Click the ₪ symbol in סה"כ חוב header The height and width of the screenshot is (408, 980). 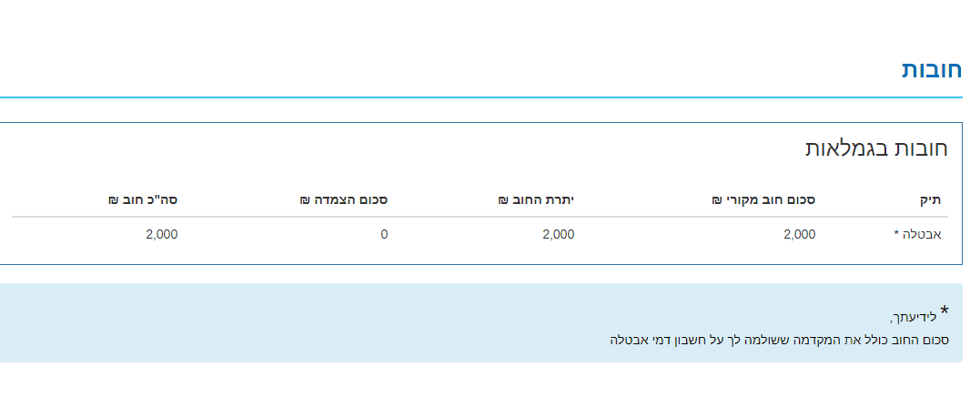pyautogui.click(x=113, y=199)
